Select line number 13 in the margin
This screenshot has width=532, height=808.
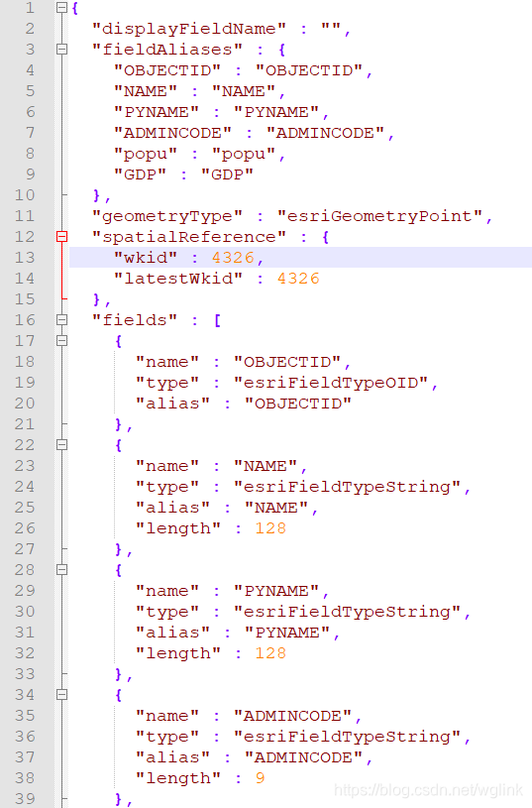tap(25, 257)
